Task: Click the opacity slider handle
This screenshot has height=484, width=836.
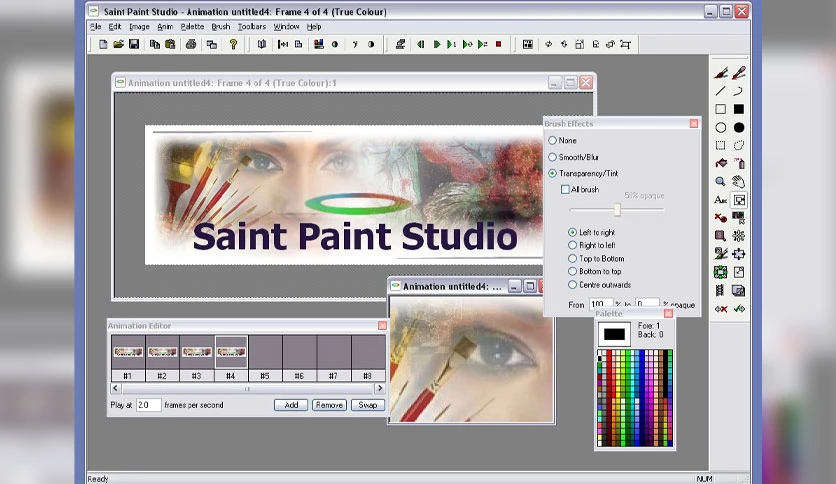Action: [x=617, y=209]
